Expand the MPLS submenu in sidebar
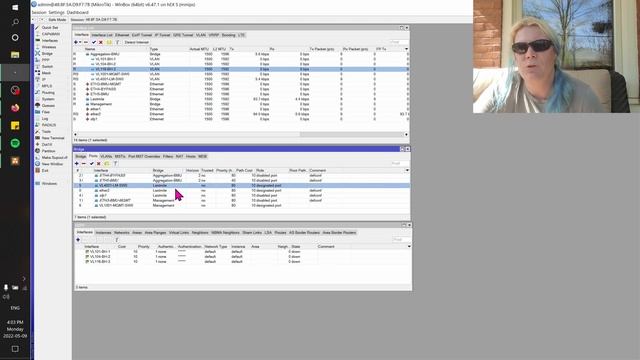Viewport: 640px width, 360px height. [x=47, y=86]
